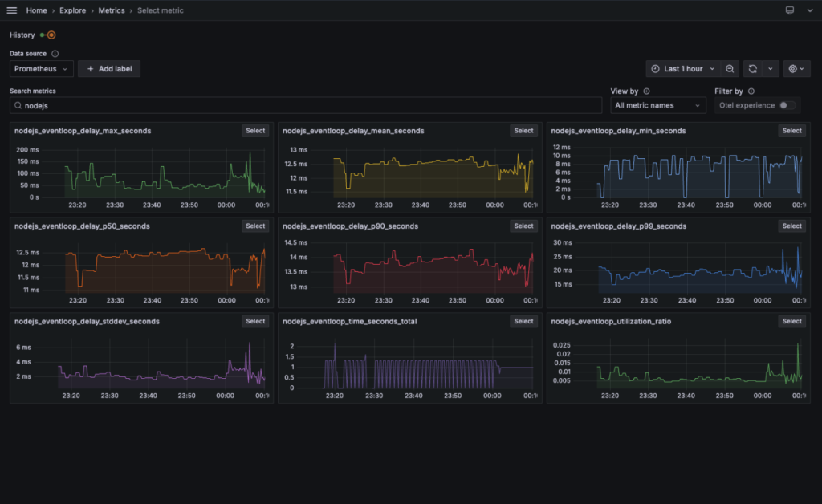Image resolution: width=822 pixels, height=504 pixels.
Task: Expand the Last 1 hour time picker
Action: (682, 69)
